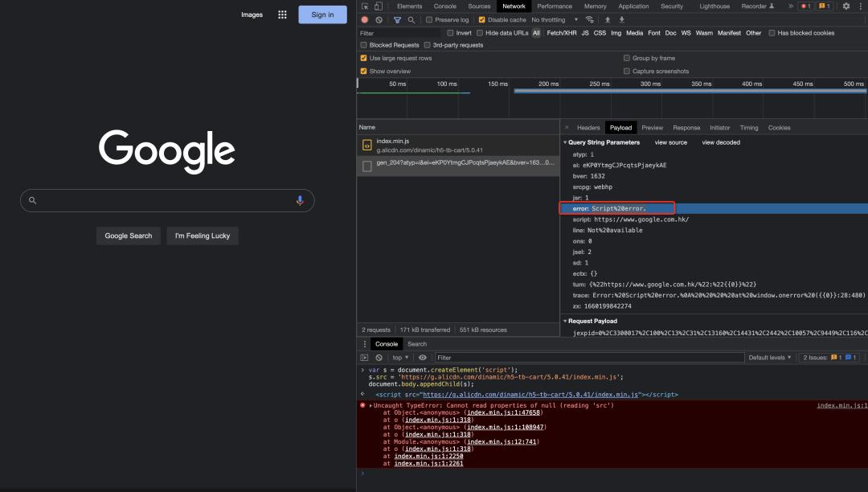Open the Default levels dropdown
Image resolution: width=868 pixels, height=492 pixels.
click(769, 358)
